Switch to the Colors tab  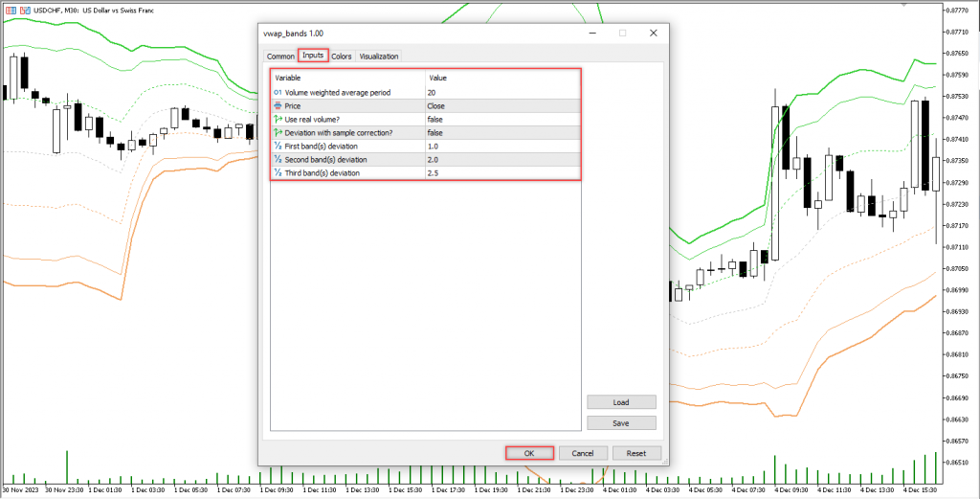[x=342, y=57]
